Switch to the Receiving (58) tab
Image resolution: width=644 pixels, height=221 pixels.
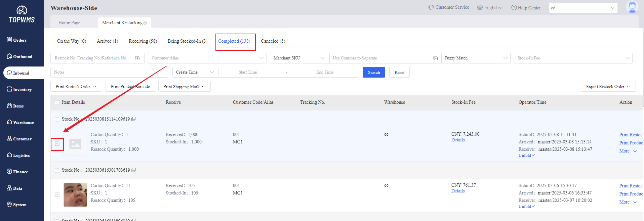click(143, 41)
